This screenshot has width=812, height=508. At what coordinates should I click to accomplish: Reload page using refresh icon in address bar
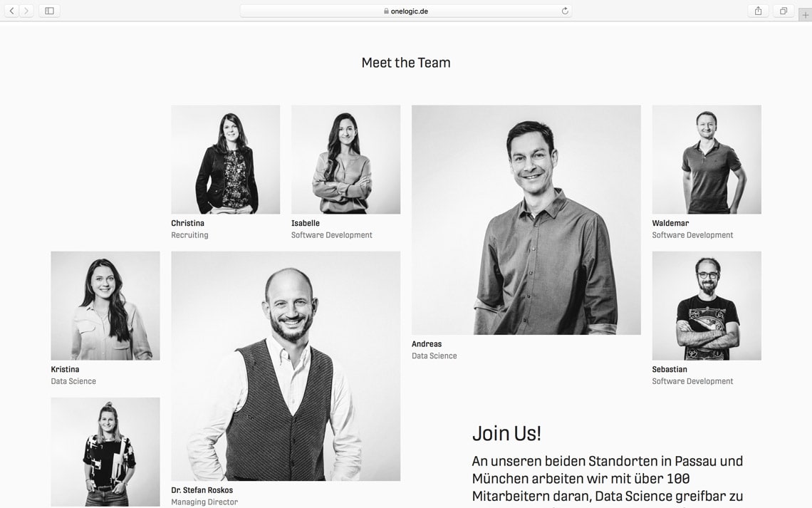tap(564, 11)
